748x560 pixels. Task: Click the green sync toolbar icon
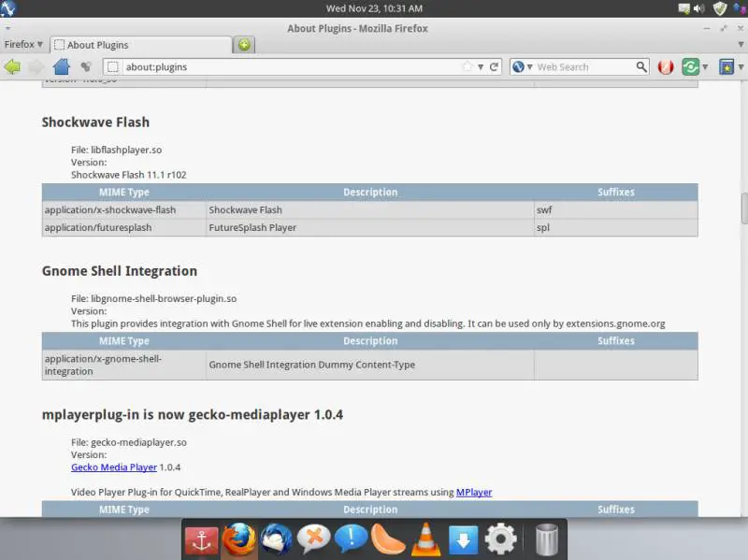click(690, 66)
